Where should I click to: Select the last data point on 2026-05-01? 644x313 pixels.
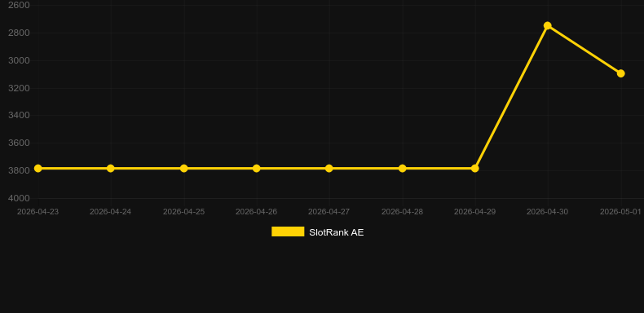click(621, 73)
